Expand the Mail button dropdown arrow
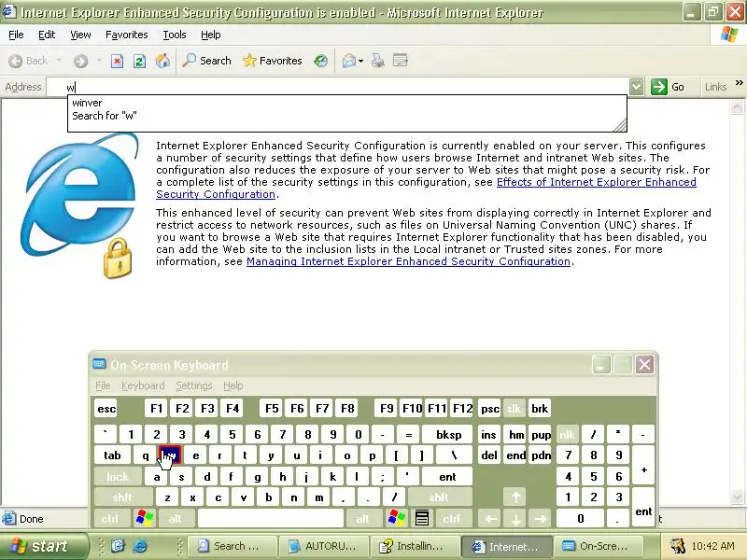Viewport: 747px width, 560px height. point(360,61)
